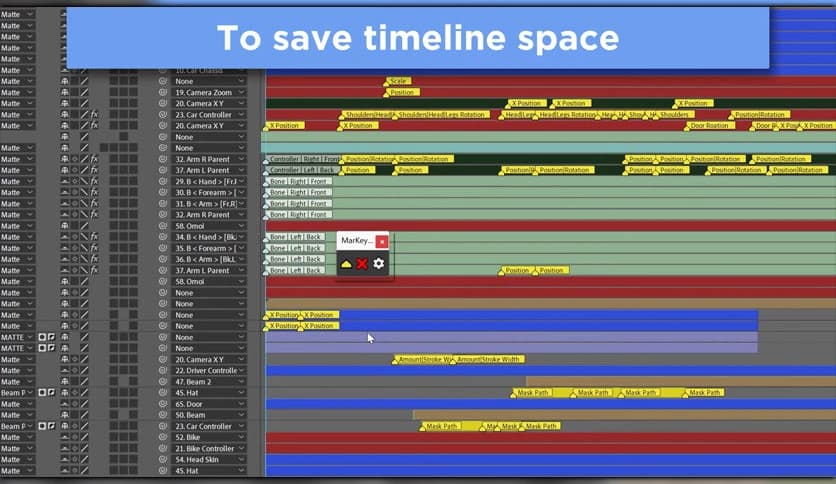The image size is (836, 484).
Task: Toggle inverted matte icon on Beam P row with 23. Car Controller
Action: [x=51, y=426]
